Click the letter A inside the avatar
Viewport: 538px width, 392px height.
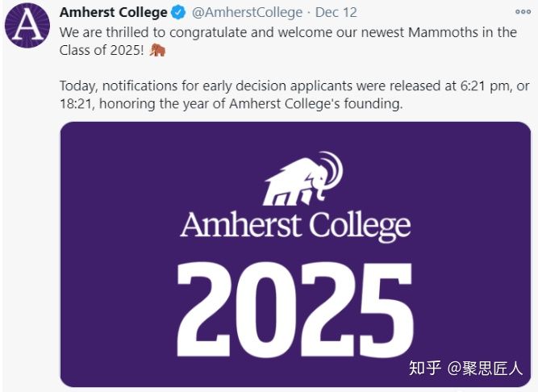pos(27,26)
